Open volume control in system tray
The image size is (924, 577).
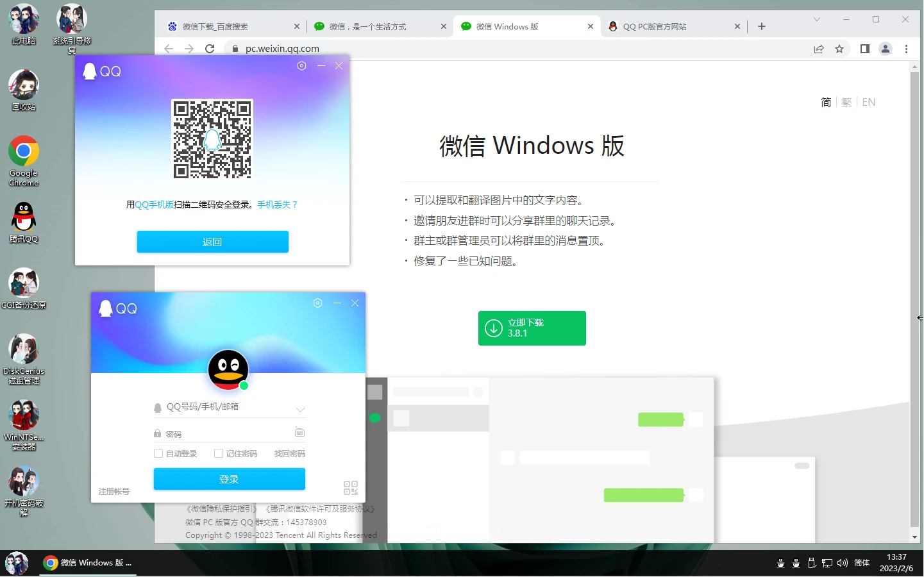tap(843, 563)
